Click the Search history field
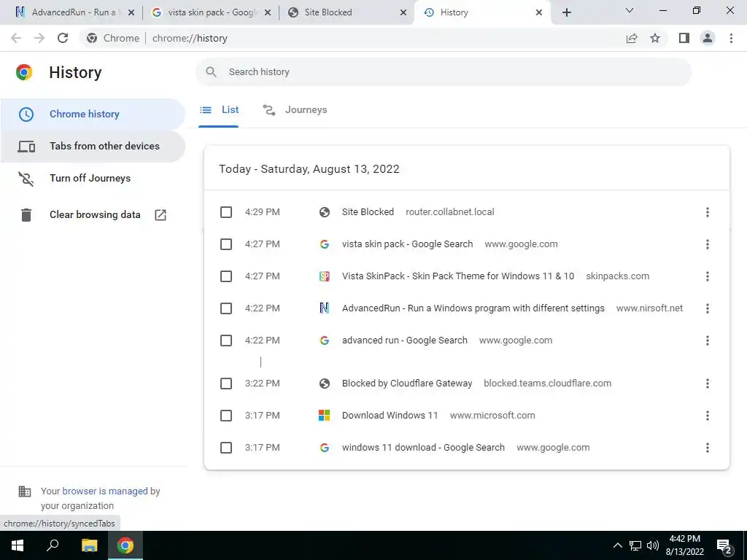The width and height of the screenshot is (747, 560). [x=443, y=72]
